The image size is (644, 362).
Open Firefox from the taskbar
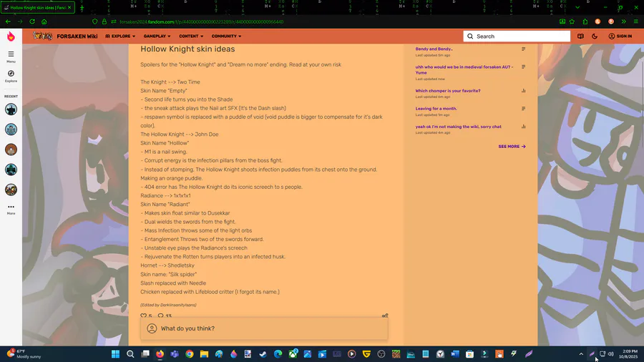[x=160, y=354]
